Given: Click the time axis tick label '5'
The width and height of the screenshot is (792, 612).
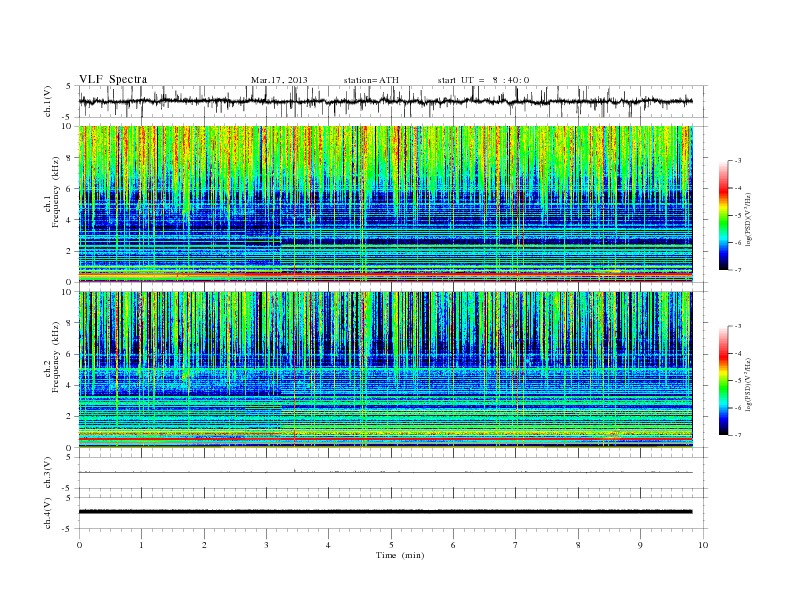Looking at the screenshot, I should [x=391, y=545].
